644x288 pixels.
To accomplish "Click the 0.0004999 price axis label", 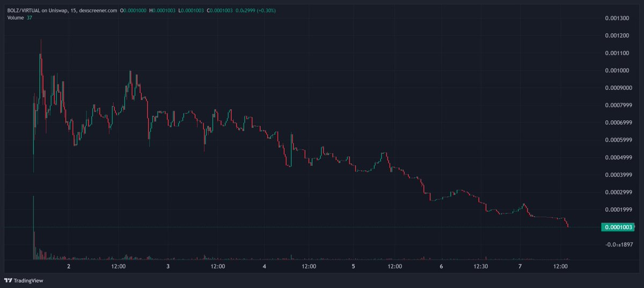I will 618,158.
